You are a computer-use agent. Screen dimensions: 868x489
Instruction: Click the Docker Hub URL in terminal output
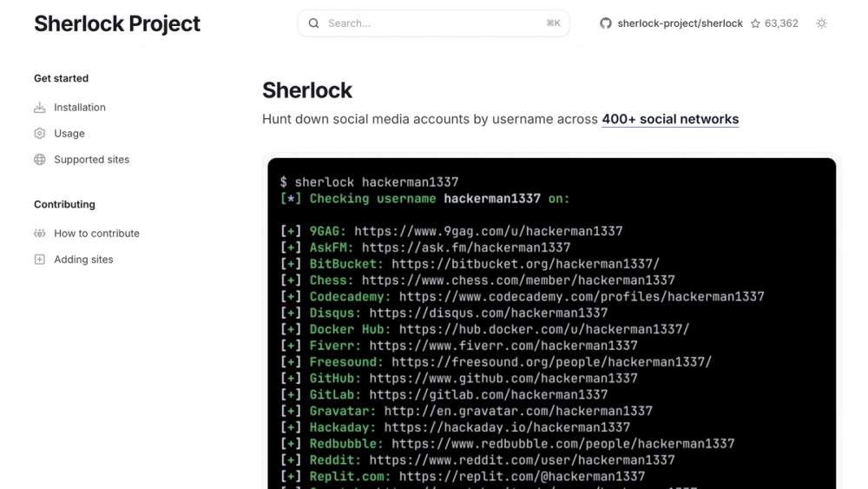coord(544,329)
